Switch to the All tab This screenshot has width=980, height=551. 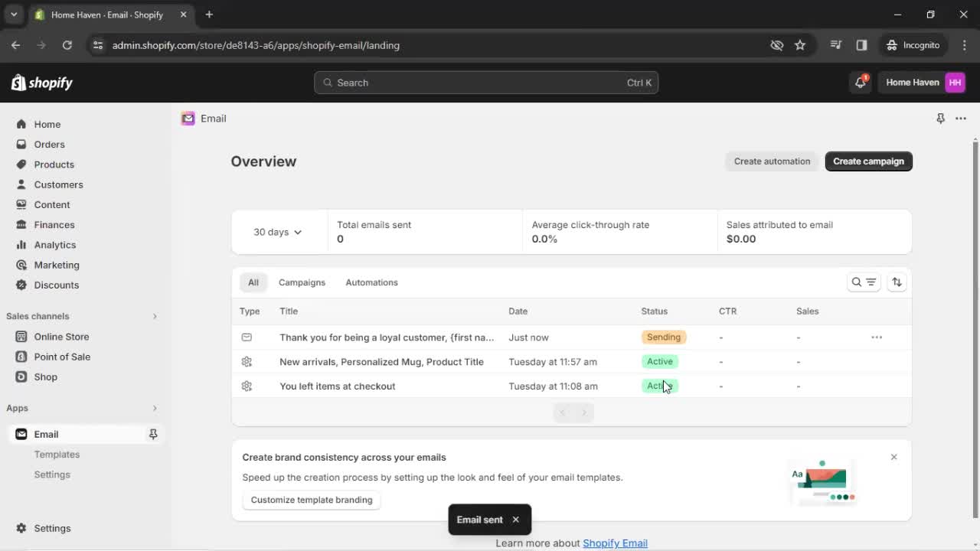[253, 282]
